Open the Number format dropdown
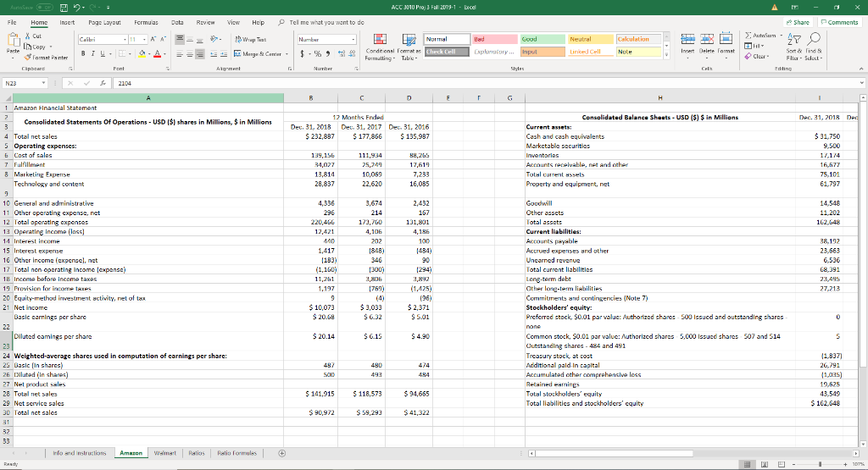The image size is (868, 470). point(353,39)
